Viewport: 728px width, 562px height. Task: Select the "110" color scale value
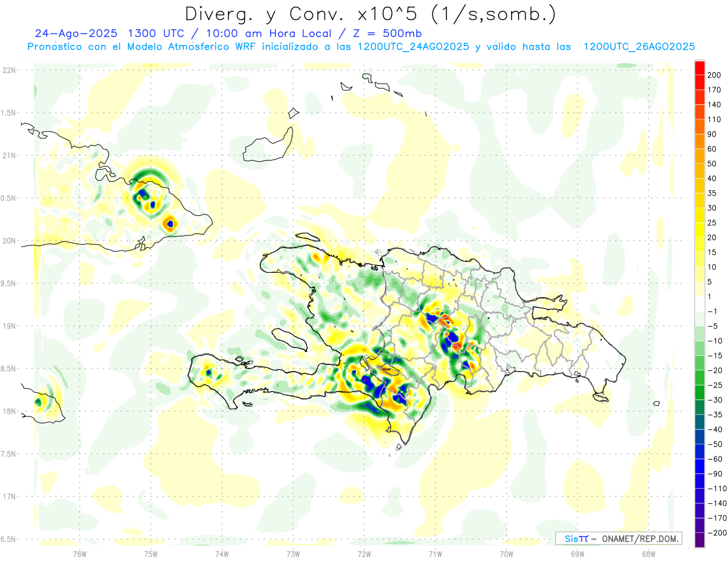[x=713, y=119]
